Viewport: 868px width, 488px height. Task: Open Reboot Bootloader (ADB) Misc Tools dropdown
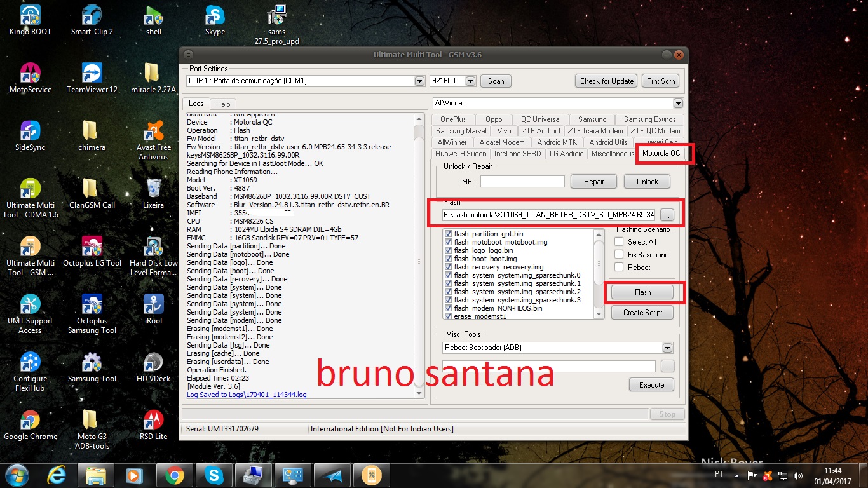click(667, 348)
